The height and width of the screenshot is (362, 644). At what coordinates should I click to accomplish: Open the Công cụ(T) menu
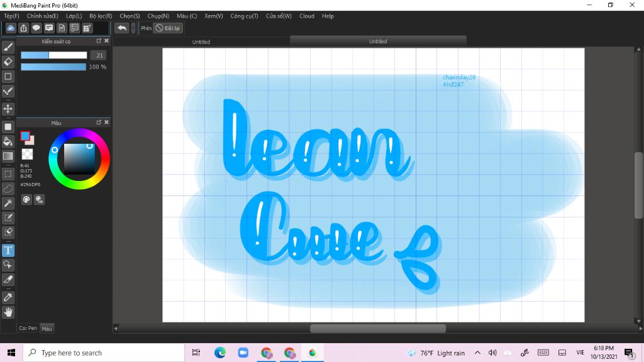click(x=245, y=16)
